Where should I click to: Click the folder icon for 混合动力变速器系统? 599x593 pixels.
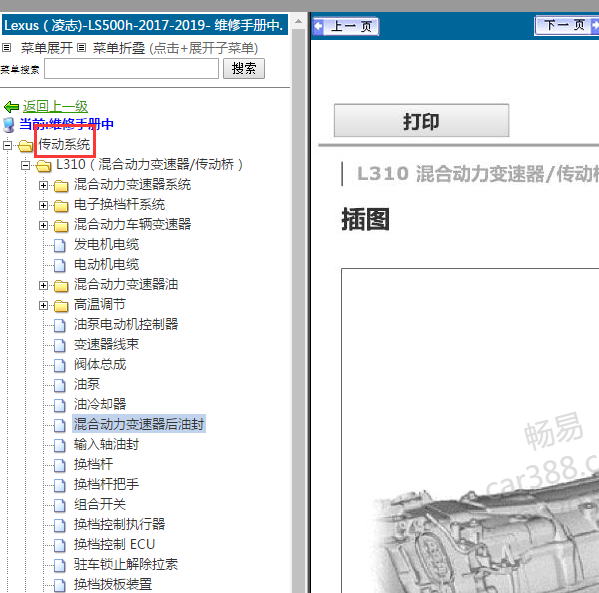tap(61, 186)
